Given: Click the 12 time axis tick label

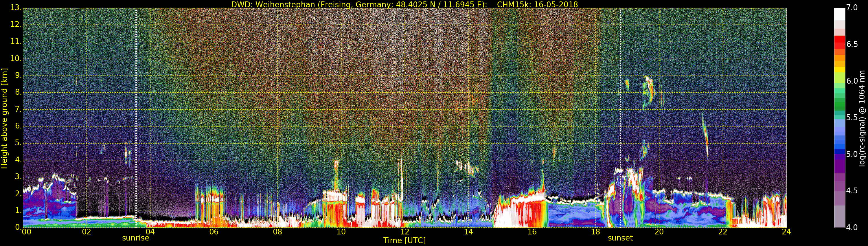Looking at the screenshot, I should tap(405, 232).
